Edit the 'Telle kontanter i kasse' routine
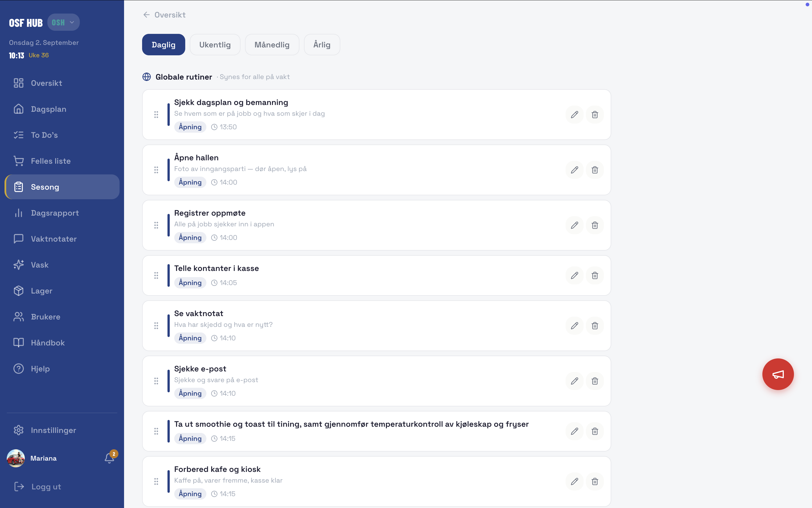 pos(574,275)
